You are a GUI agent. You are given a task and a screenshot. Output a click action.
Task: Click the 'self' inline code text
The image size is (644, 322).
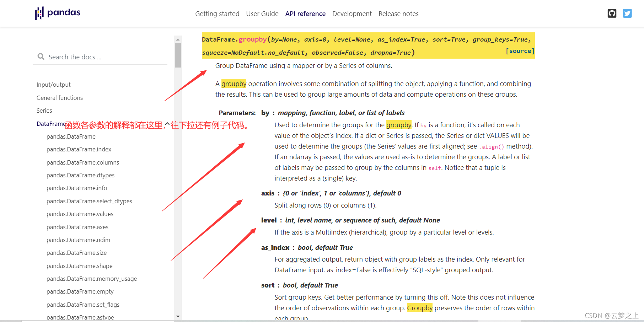(435, 168)
